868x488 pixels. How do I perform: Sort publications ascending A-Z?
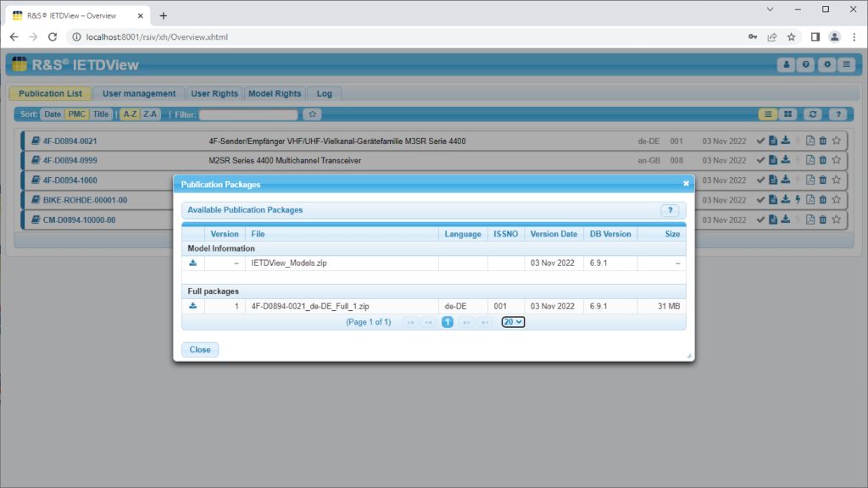pyautogui.click(x=130, y=114)
